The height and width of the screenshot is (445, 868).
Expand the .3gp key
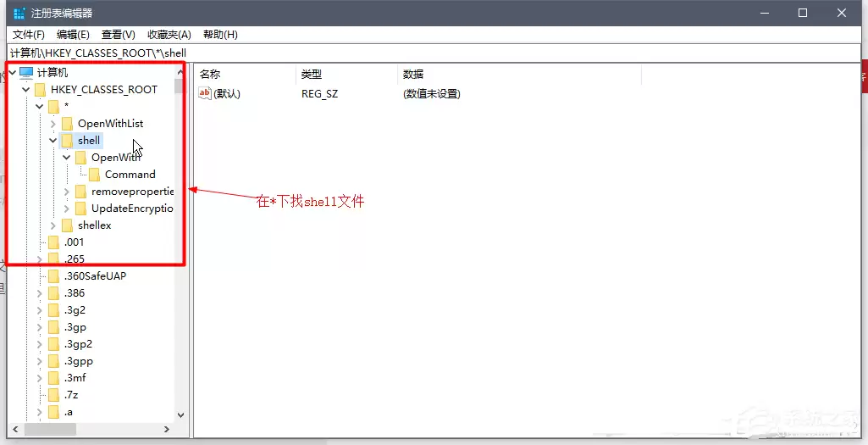click(39, 327)
